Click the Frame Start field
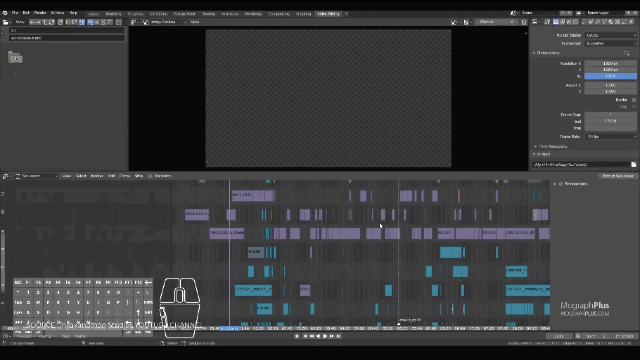 611,115
